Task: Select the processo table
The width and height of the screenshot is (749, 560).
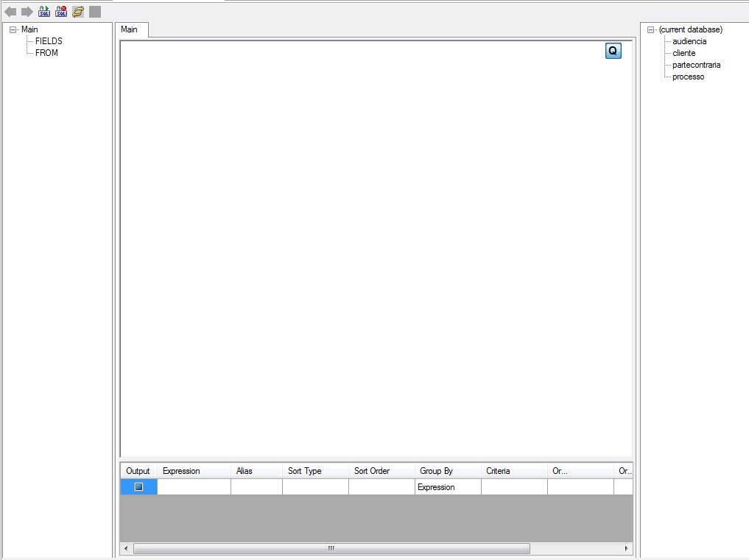Action: (688, 77)
